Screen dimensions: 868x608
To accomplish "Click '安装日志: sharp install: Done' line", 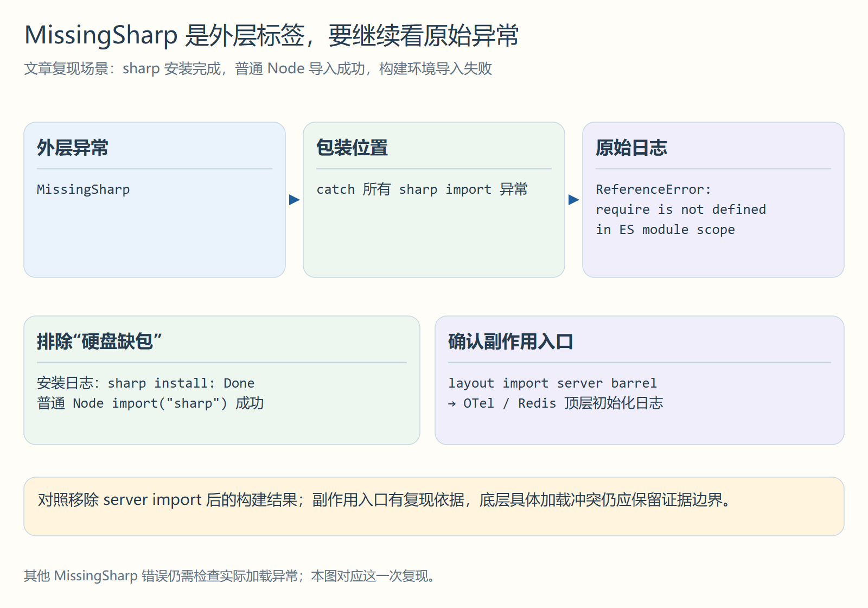I will [146, 383].
